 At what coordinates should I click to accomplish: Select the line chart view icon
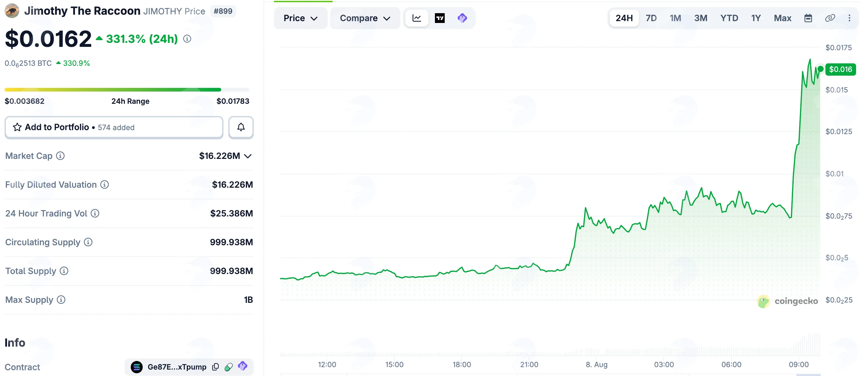417,18
